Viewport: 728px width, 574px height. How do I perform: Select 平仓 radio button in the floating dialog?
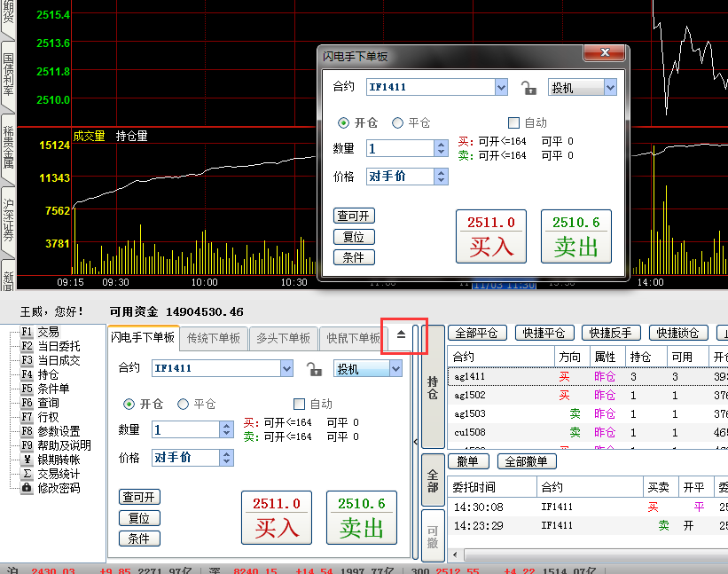[398, 123]
